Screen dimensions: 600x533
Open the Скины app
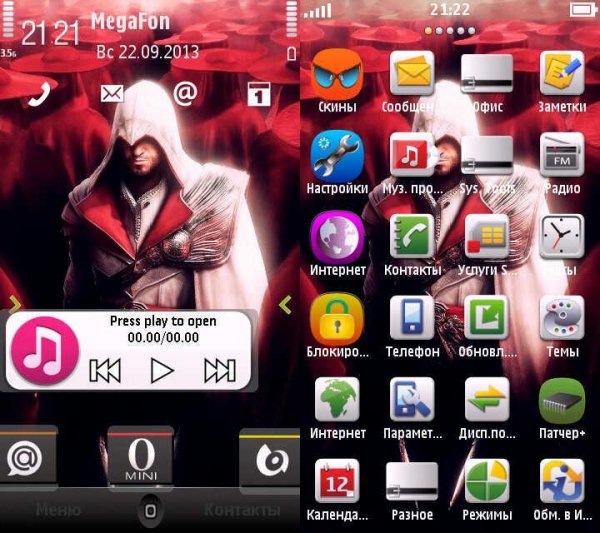[x=337, y=74]
